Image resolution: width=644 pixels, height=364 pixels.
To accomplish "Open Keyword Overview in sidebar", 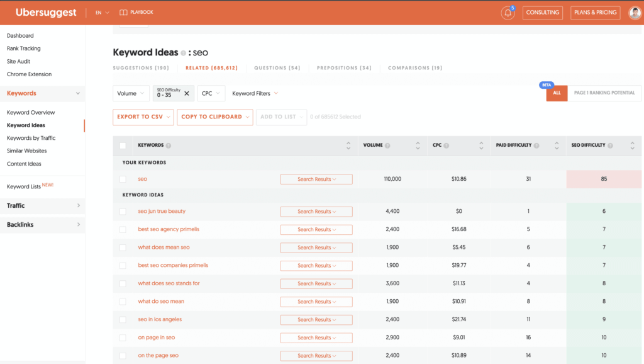I will tap(31, 113).
